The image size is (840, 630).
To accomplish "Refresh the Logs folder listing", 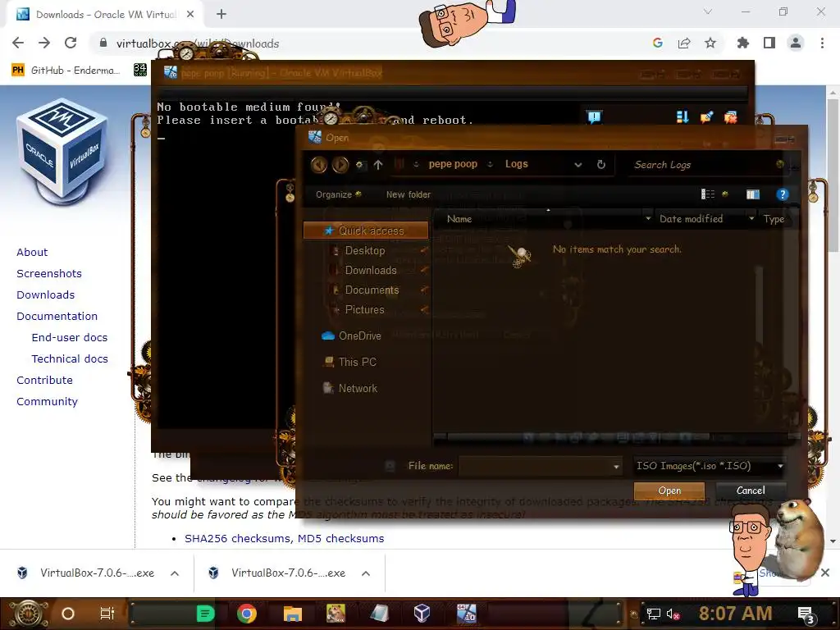I will pos(601,164).
